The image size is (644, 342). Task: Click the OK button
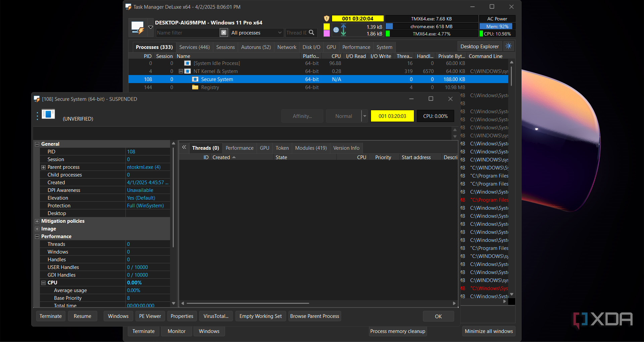(438, 316)
